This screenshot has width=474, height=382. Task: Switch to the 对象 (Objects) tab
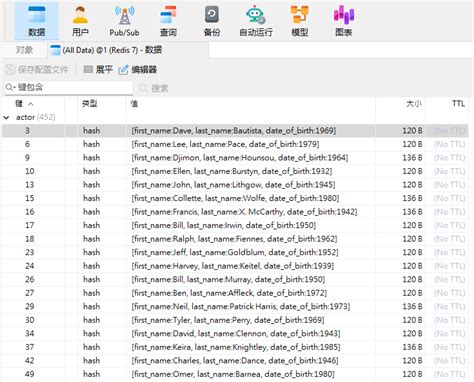point(24,50)
